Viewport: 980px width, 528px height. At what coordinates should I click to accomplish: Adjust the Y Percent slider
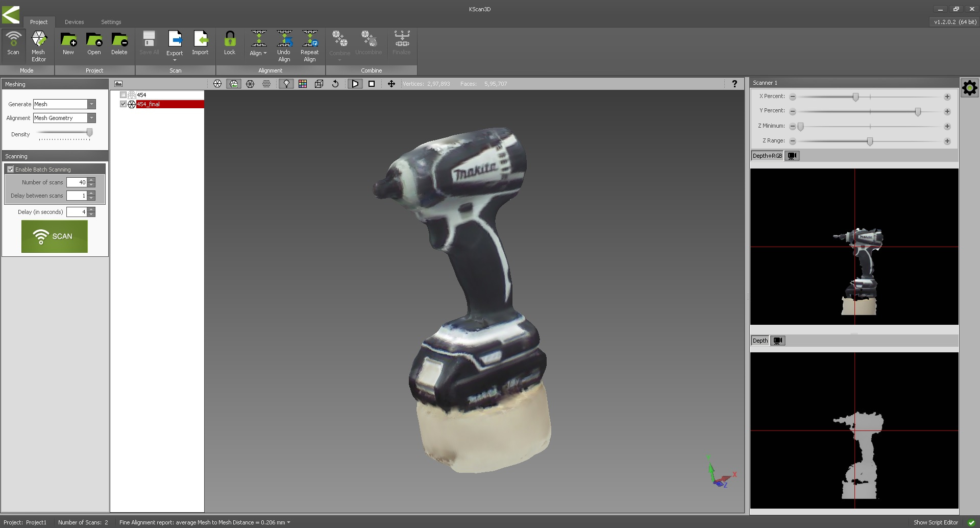point(918,111)
